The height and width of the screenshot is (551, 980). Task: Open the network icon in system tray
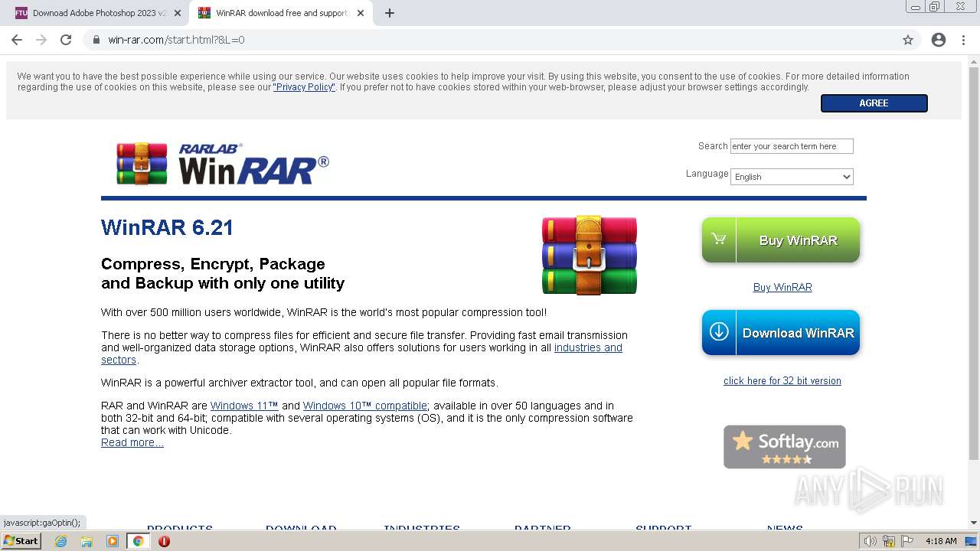(x=889, y=541)
